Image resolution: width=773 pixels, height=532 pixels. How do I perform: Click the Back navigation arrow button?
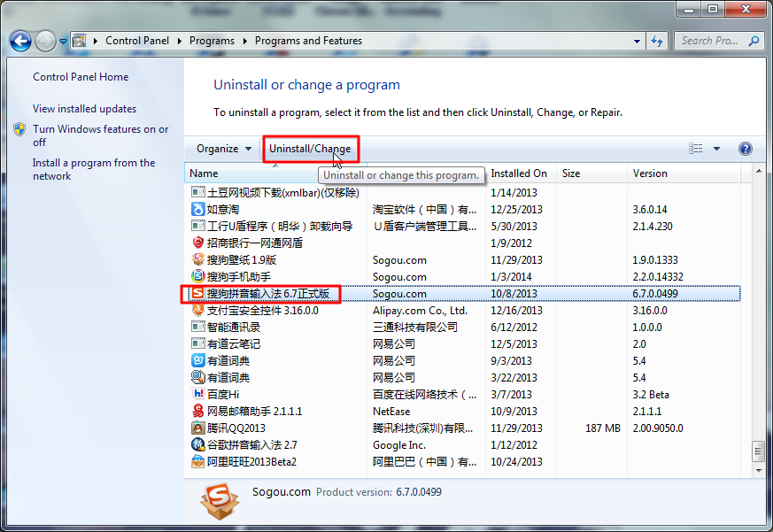coord(20,41)
